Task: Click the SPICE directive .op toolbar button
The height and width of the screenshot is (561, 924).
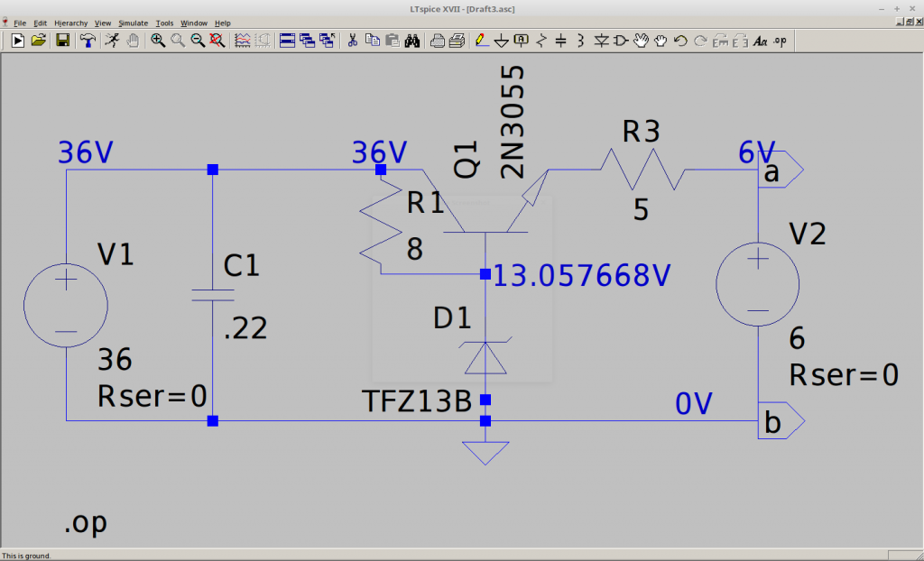Action: pos(781,40)
